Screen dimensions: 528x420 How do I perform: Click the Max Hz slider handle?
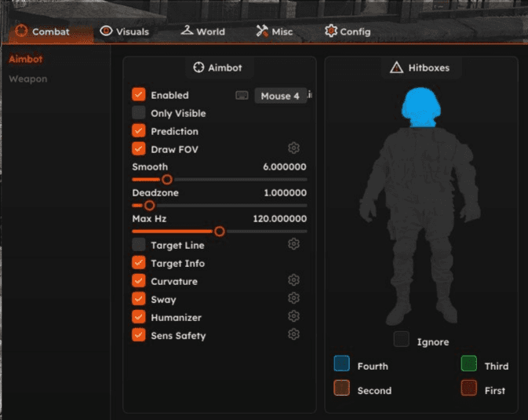tap(219, 232)
